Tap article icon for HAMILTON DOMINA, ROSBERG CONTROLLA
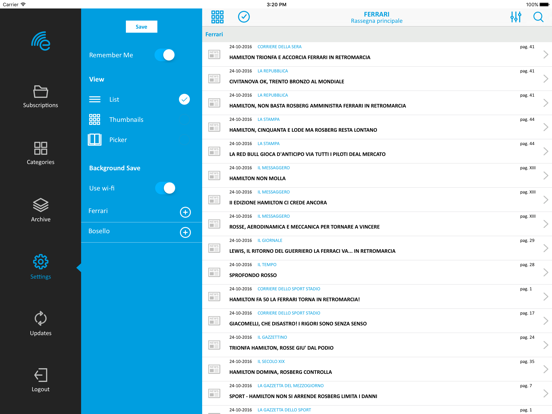Viewport: 552px width, 414px height. point(214,369)
